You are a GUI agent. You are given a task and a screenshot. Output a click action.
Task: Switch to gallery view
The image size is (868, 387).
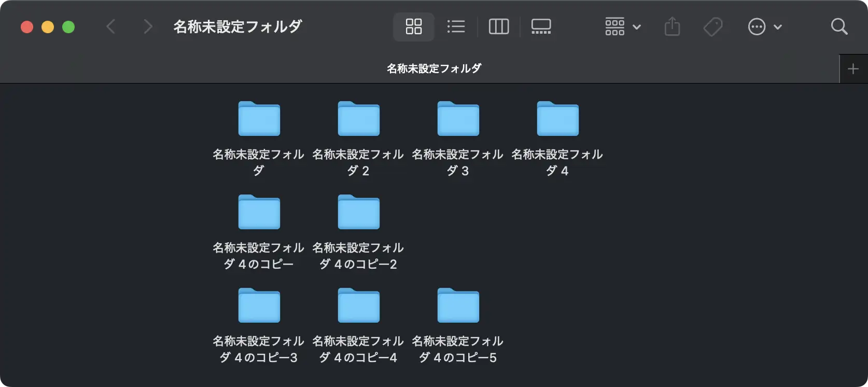pyautogui.click(x=541, y=26)
